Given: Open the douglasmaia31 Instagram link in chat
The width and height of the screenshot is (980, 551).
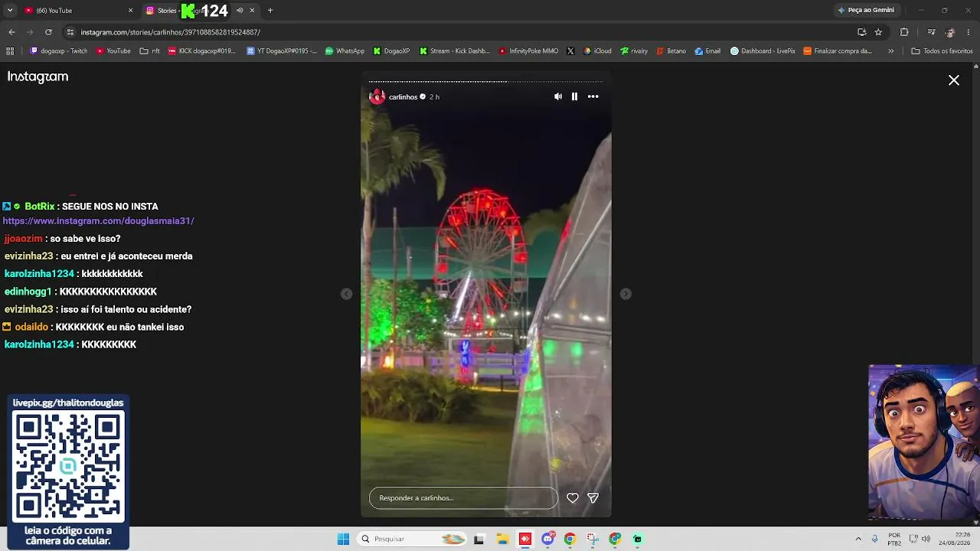Looking at the screenshot, I should 98,221.
